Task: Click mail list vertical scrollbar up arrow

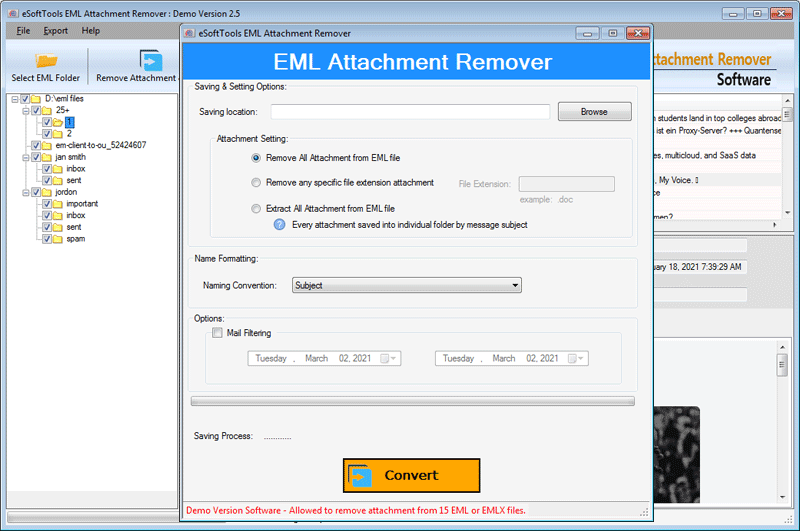Action: [x=787, y=100]
